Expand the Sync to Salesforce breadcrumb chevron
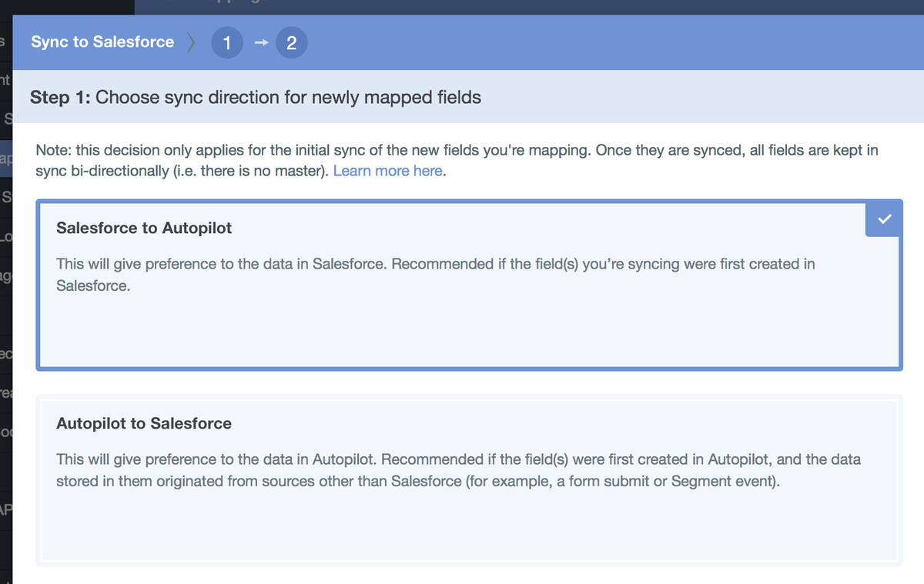The width and height of the screenshot is (924, 584). (x=190, y=42)
